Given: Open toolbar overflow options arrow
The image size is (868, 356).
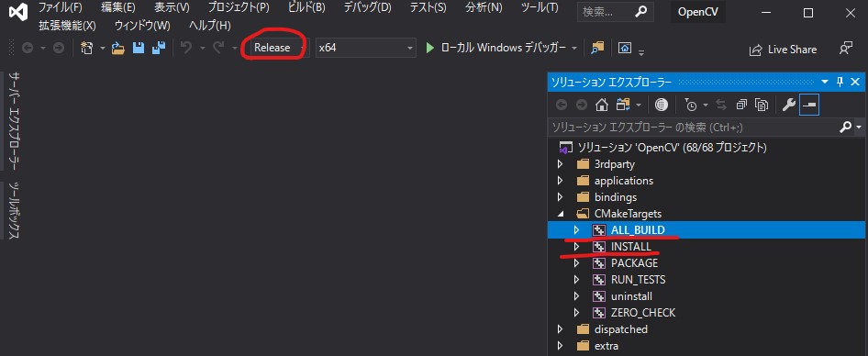Looking at the screenshot, I should tap(641, 53).
